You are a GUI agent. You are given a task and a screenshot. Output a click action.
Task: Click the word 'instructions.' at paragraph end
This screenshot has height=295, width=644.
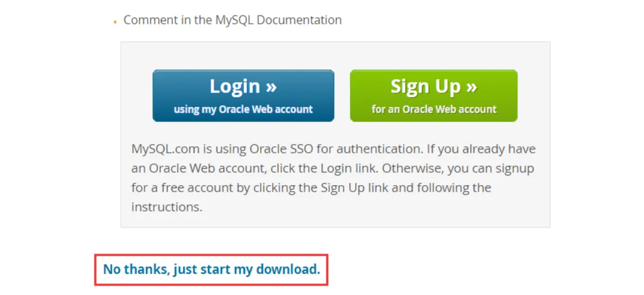pos(167,207)
